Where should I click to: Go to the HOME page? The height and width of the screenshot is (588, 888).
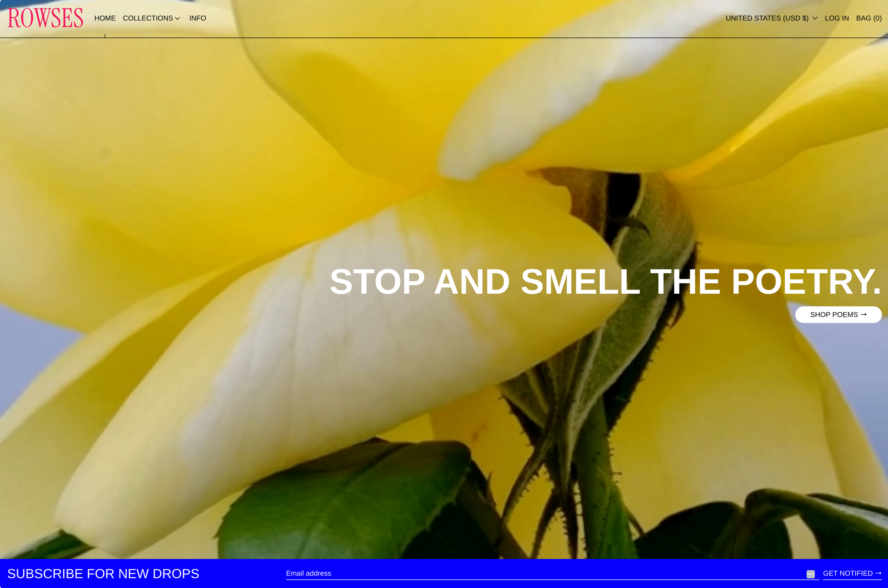click(105, 18)
